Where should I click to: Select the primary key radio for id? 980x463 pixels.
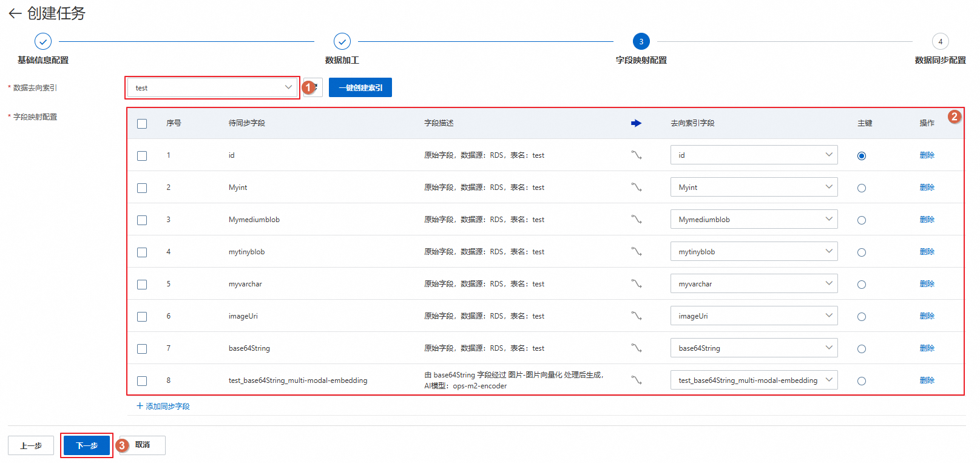tap(862, 156)
